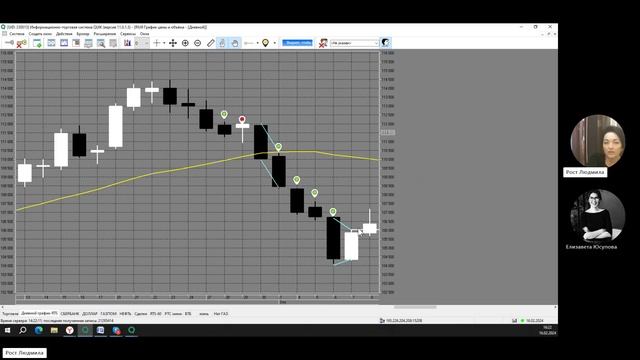640x360 pixels.
Task: Select the pencil drawing tool
Action: pos(211,43)
